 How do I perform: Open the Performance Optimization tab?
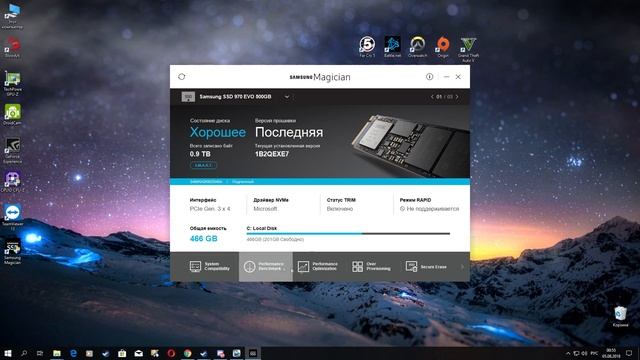pos(318,267)
